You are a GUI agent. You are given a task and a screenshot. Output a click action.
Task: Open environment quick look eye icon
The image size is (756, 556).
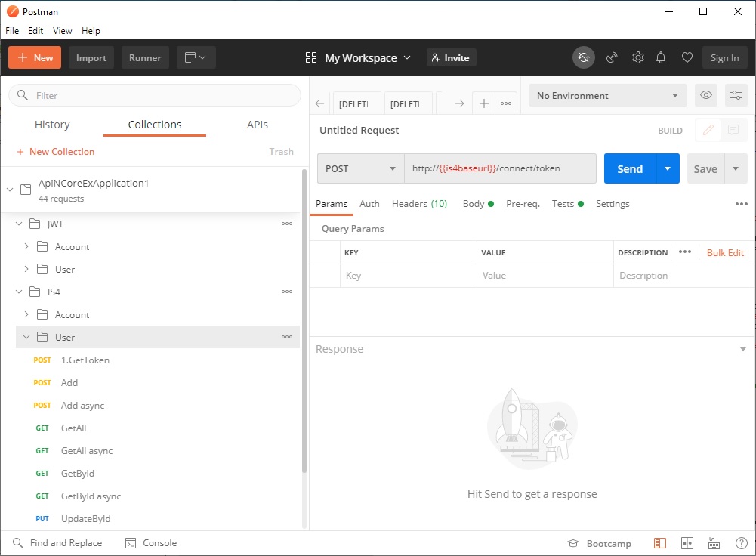coord(706,95)
